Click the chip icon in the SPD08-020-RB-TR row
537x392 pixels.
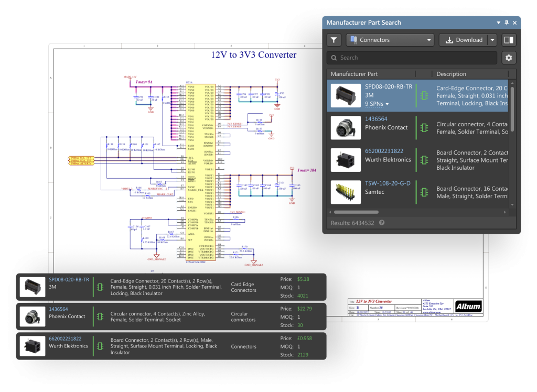[x=424, y=96]
